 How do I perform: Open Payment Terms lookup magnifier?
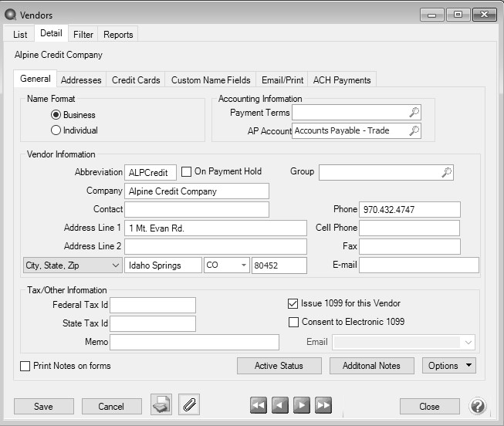(x=414, y=113)
